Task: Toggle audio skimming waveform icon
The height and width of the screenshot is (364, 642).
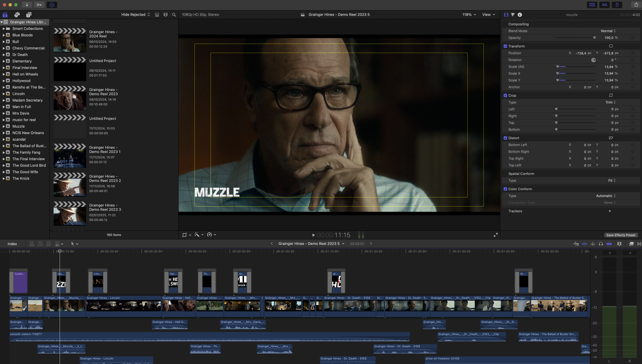Action: [x=593, y=244]
